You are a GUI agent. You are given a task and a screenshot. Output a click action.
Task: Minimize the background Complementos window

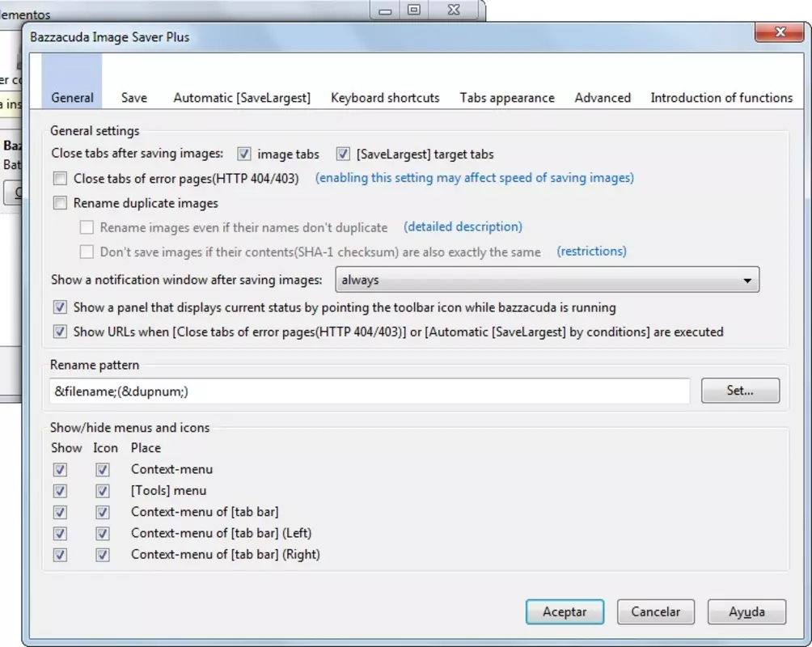pos(385,11)
